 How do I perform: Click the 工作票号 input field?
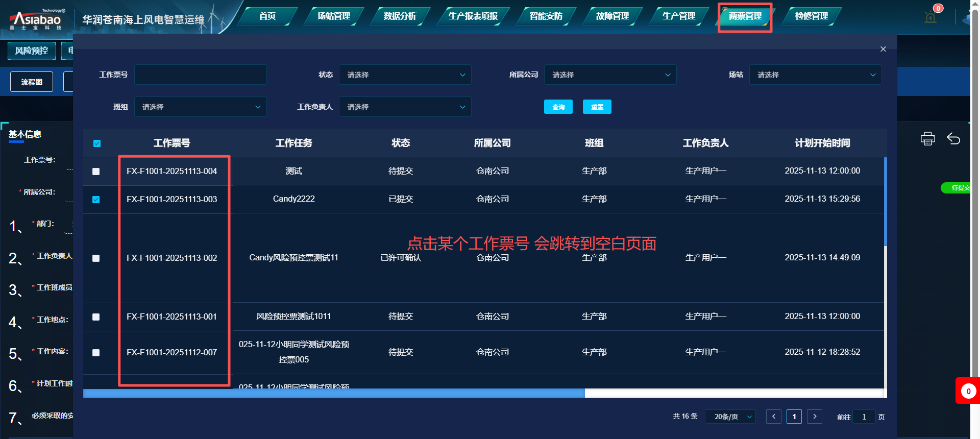tap(200, 75)
